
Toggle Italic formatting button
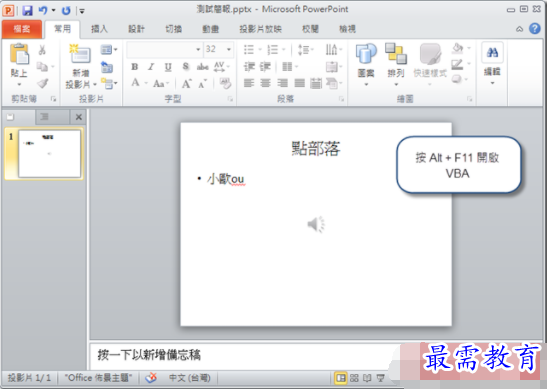[x=151, y=67]
